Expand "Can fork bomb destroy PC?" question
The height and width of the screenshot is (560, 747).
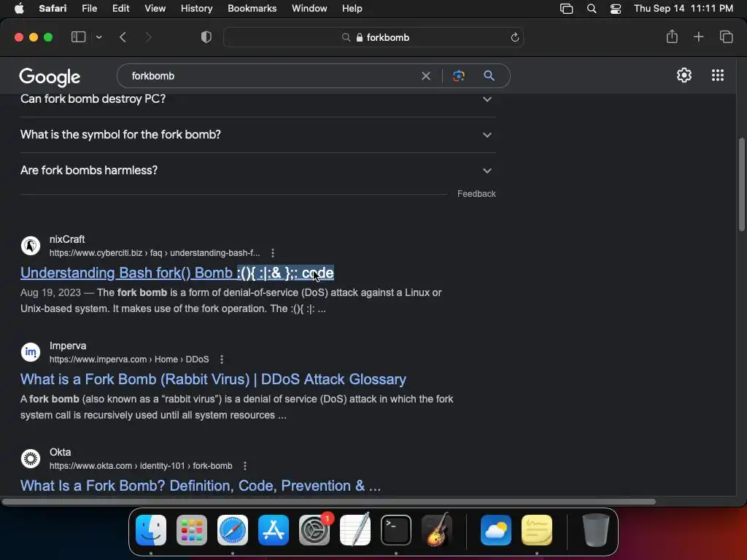(258, 99)
